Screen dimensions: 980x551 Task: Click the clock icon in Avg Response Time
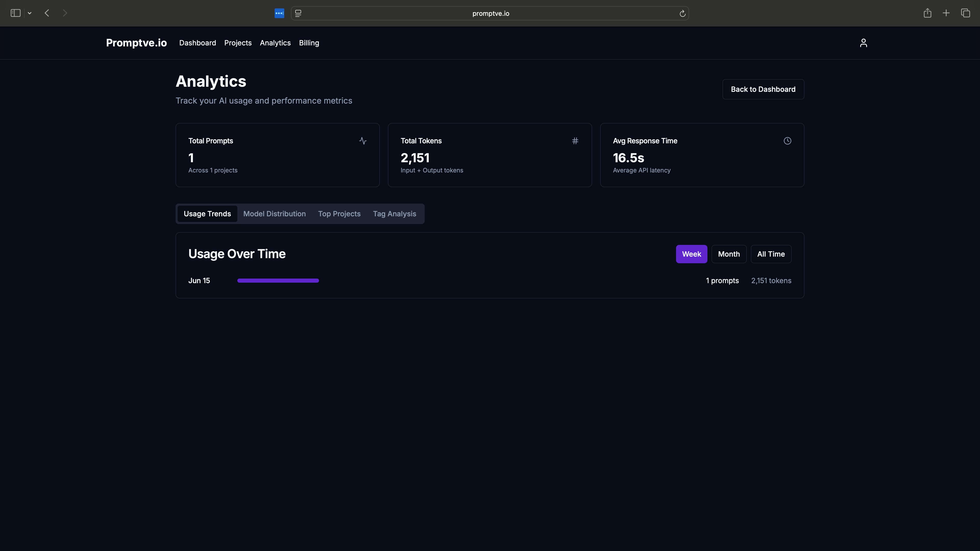point(787,141)
